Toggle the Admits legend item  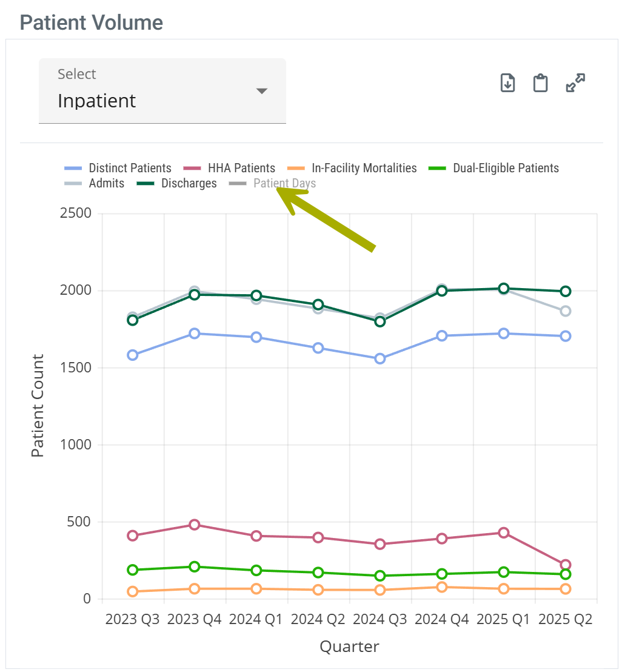click(x=106, y=183)
